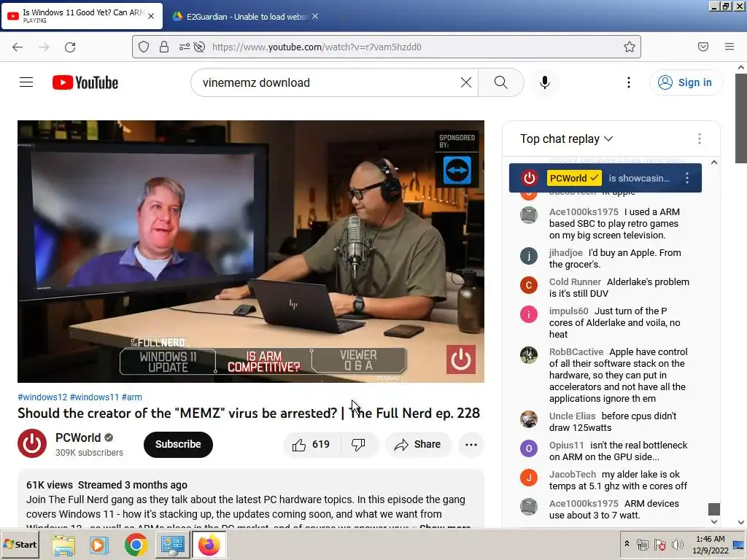747x560 pixels.
Task: Dislike the video with thumbs down
Action: (358, 444)
